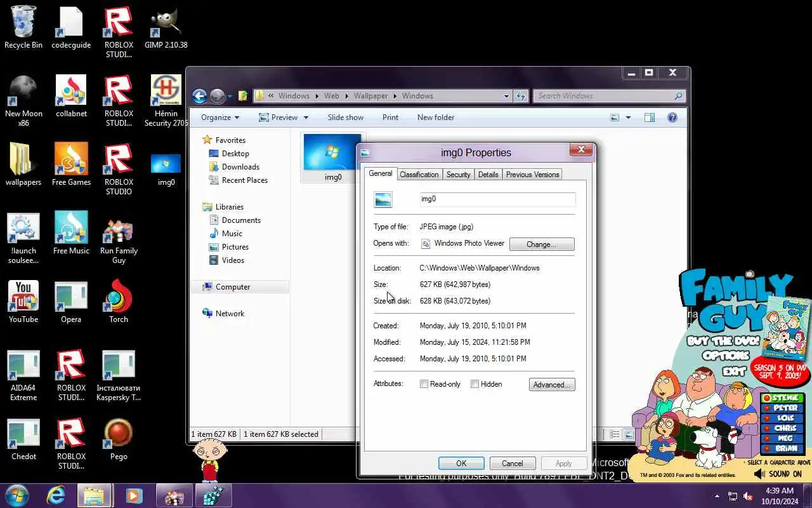This screenshot has width=812, height=508.
Task: Expand the path arrow after Web
Action: (346, 96)
